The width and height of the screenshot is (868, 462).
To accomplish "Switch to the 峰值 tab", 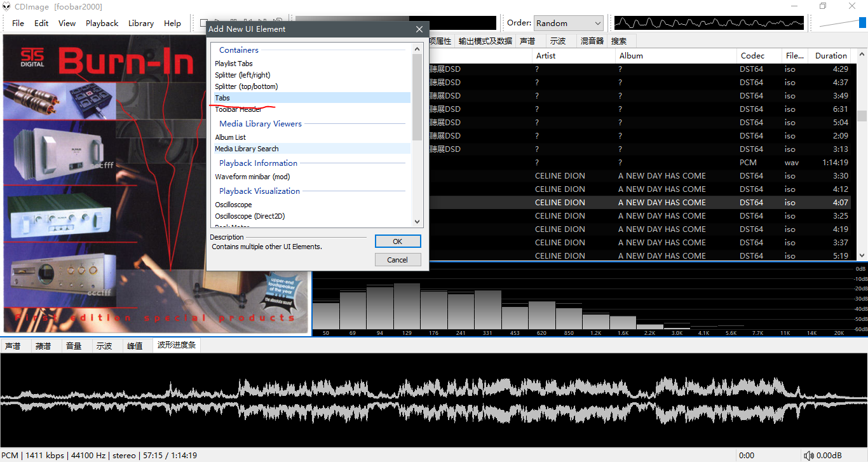I will click(x=135, y=346).
